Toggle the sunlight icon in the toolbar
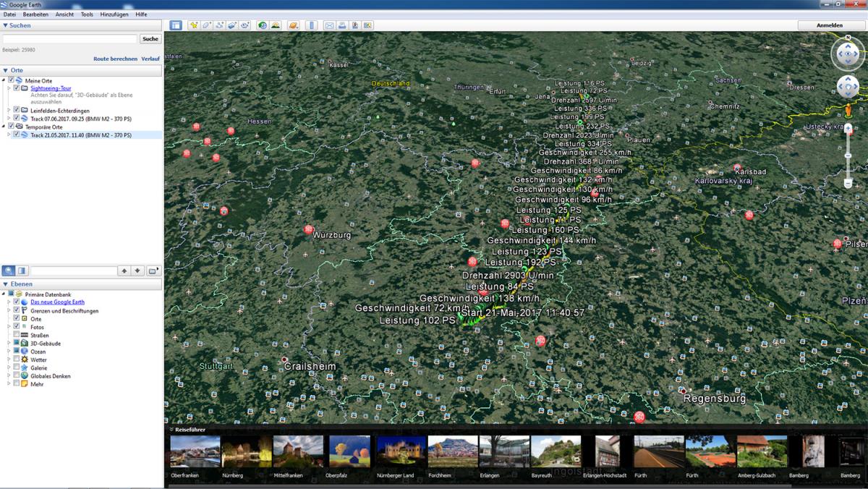The height and width of the screenshot is (489, 868). [x=276, y=25]
